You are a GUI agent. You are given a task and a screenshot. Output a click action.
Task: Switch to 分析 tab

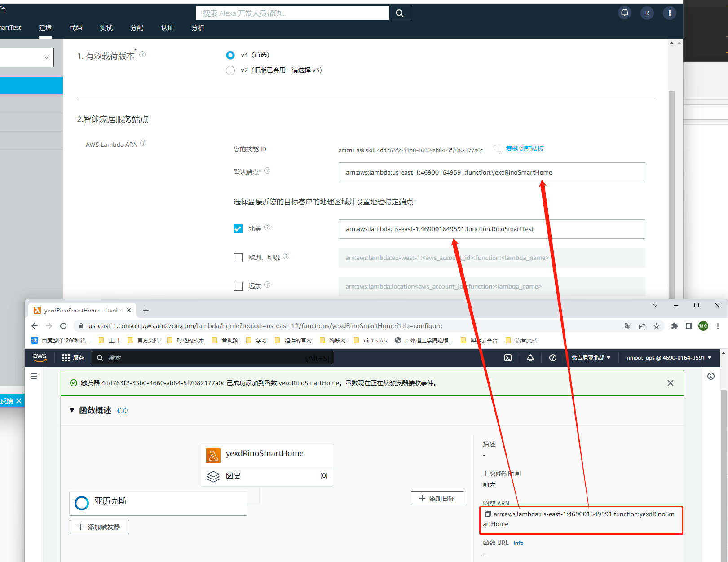198,28
